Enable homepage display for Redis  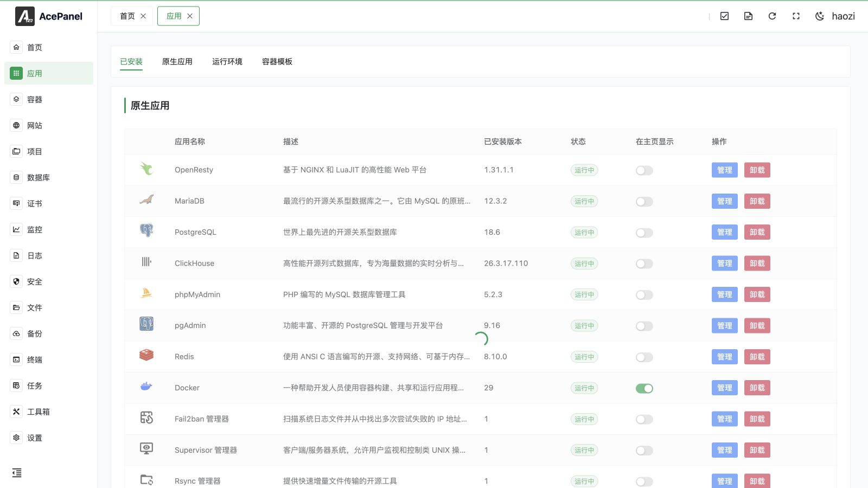[x=644, y=357]
